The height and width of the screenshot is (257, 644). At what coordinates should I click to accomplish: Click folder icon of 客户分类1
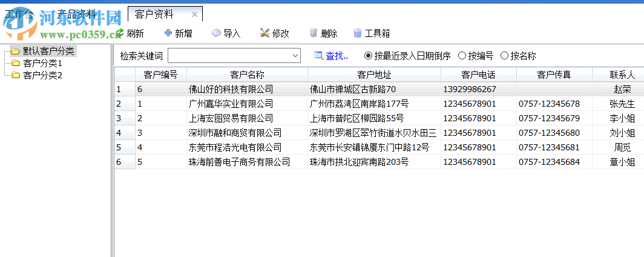(x=16, y=63)
